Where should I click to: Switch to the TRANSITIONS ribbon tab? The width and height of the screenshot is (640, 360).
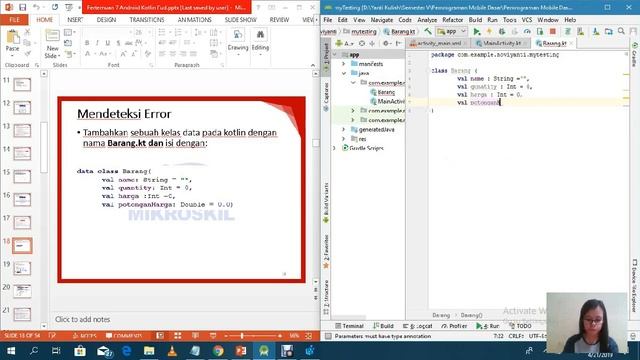[x=147, y=20]
